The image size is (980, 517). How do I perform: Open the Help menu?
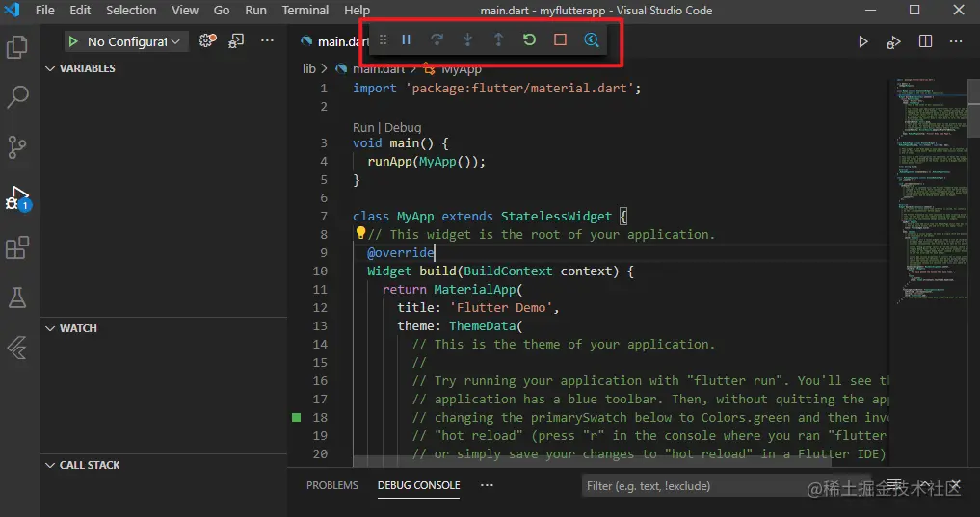(357, 10)
